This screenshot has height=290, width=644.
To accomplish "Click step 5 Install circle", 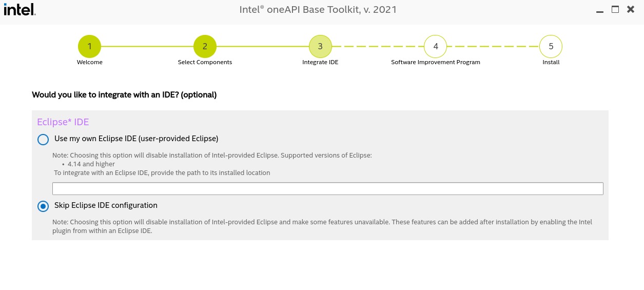I will click(551, 47).
